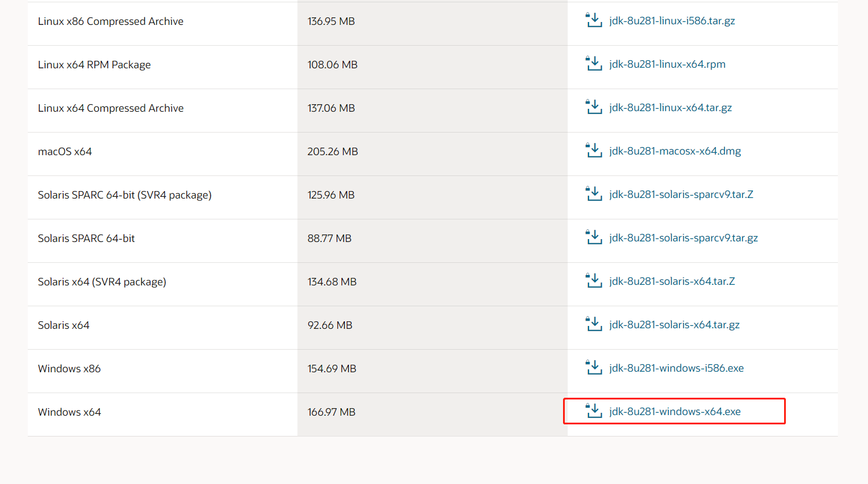Click download icon beside jdk-8u281-linux-x64.rpm
The height and width of the screenshot is (484, 868).
(594, 64)
